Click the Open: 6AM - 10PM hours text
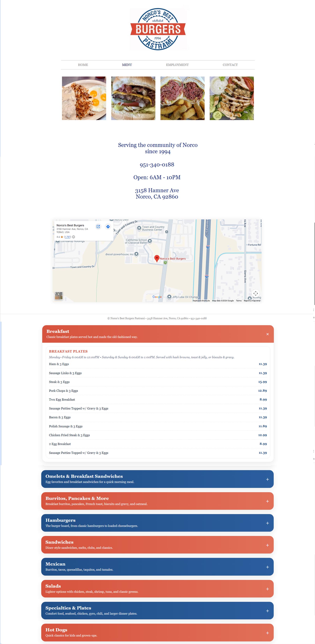 pyautogui.click(x=157, y=177)
